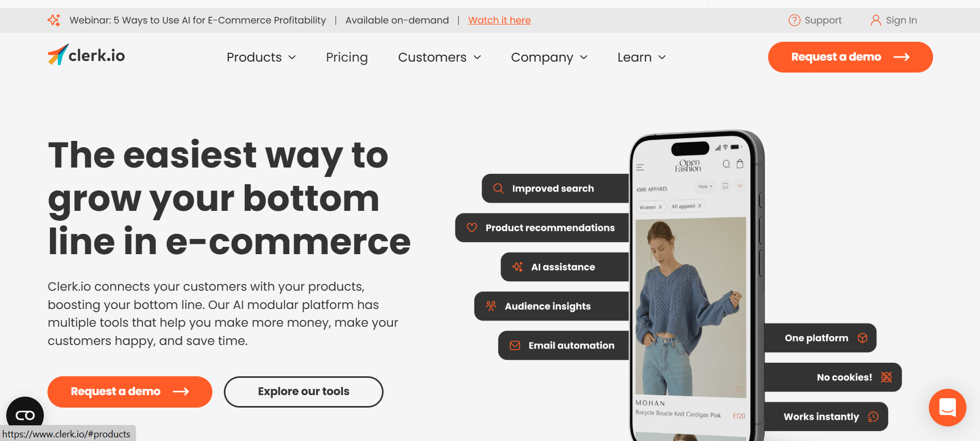The width and height of the screenshot is (980, 441).
Task: Click the sweater product image on phone
Action: [691, 307]
